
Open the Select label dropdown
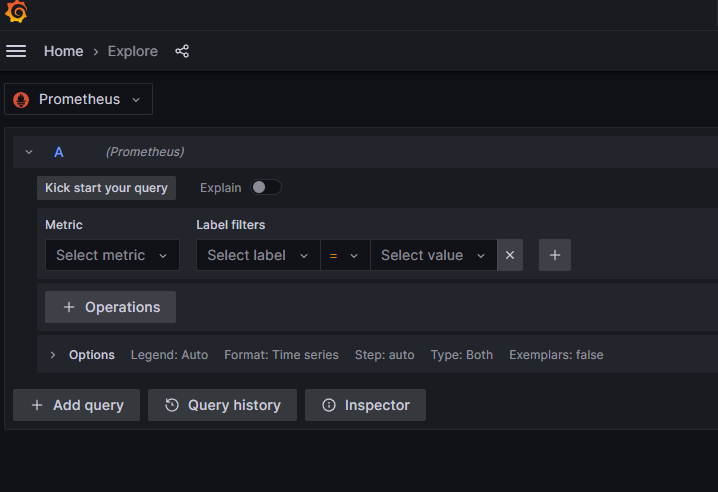[x=258, y=255]
